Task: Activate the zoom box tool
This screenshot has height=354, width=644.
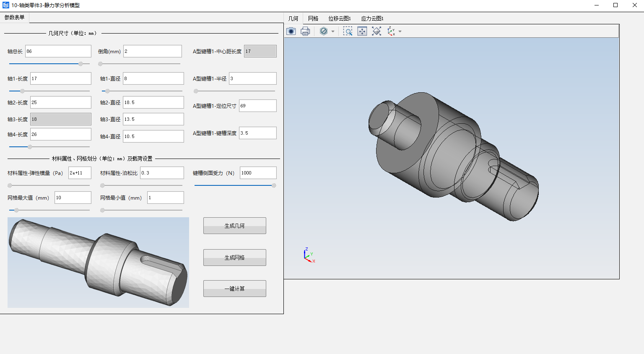Action: [348, 31]
